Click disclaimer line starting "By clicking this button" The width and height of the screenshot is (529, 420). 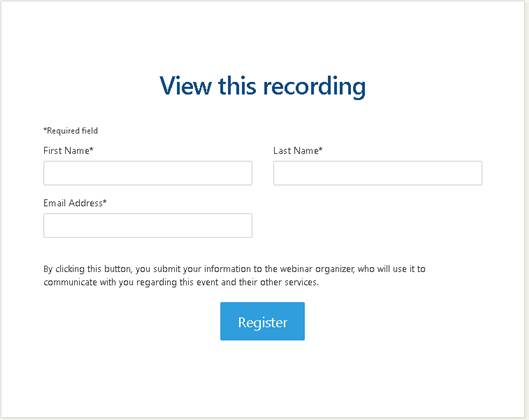(234, 269)
